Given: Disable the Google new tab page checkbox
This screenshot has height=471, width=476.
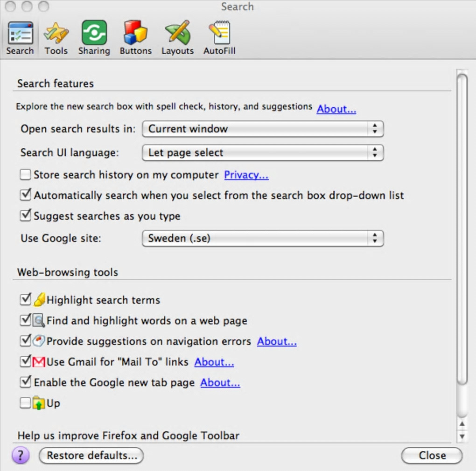Looking at the screenshot, I should (25, 382).
